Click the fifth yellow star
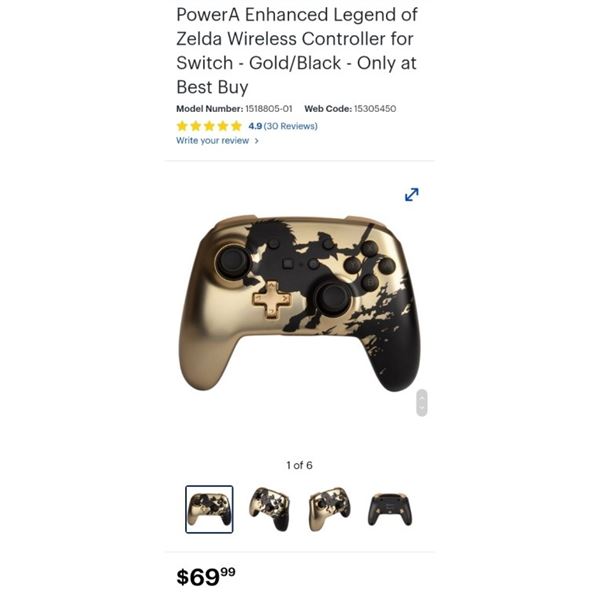Screen dimensions: 600x600 click(x=236, y=126)
